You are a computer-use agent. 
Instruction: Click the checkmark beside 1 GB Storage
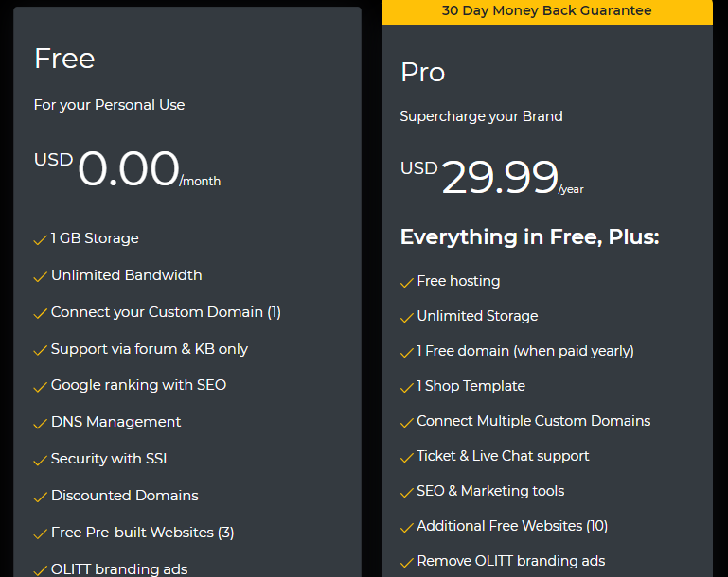pyautogui.click(x=41, y=240)
